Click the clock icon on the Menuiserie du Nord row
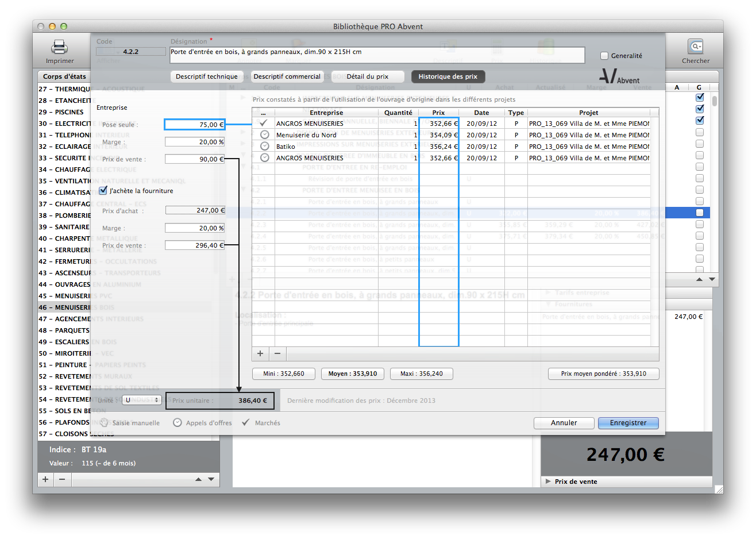 [264, 134]
